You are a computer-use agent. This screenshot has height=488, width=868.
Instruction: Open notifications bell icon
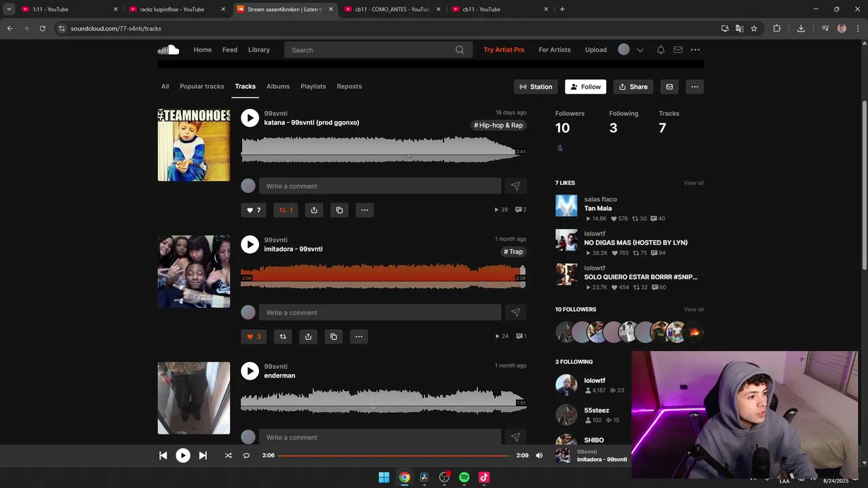click(x=660, y=49)
